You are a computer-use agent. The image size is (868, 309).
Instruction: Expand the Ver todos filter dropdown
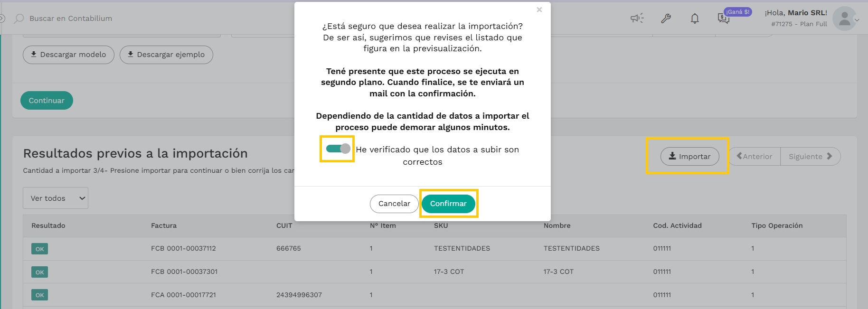coord(56,198)
